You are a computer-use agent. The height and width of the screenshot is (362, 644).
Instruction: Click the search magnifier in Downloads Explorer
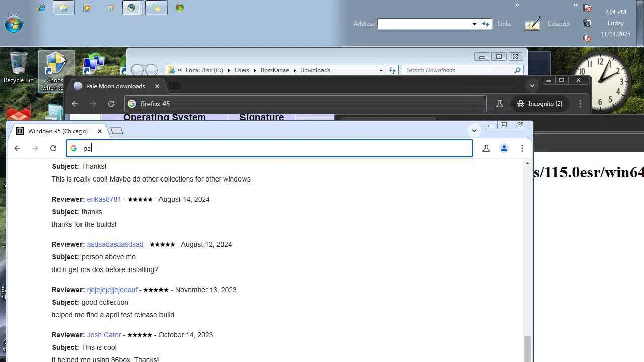coord(517,70)
